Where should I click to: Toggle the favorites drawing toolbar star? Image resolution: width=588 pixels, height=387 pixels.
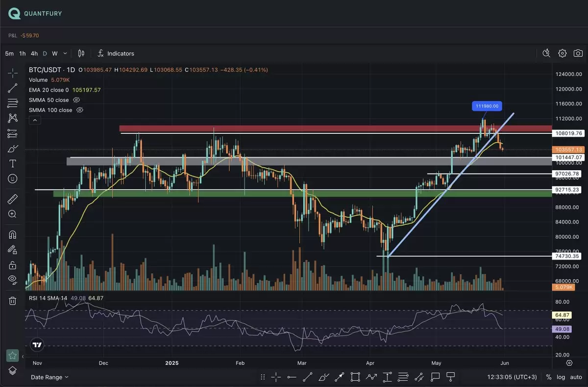12,355
